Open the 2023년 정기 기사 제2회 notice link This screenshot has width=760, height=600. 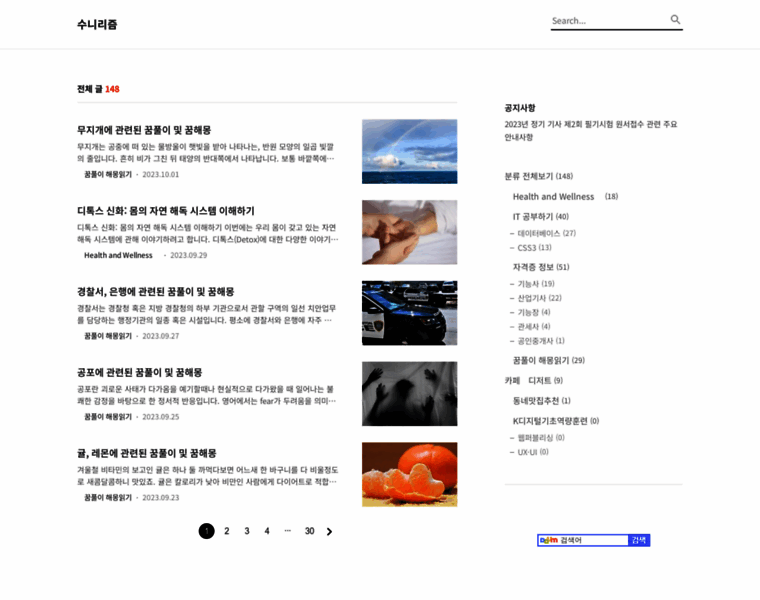(x=591, y=130)
